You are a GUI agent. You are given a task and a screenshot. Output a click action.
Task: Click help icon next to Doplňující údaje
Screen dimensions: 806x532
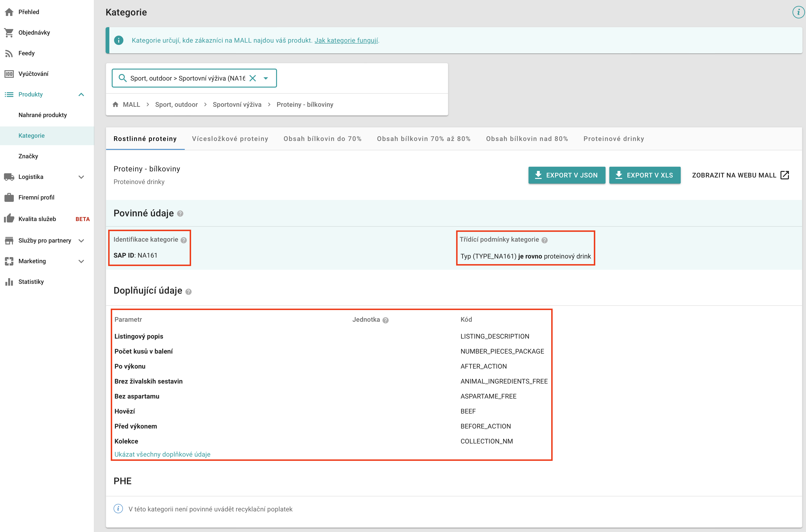(189, 292)
